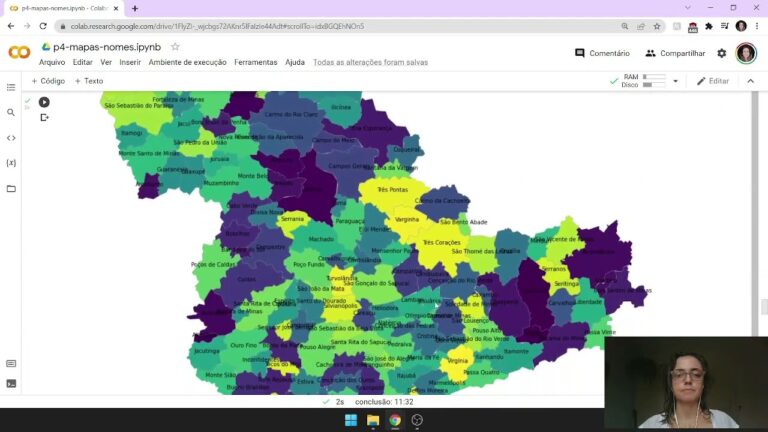
Task: Open the Ver menu
Action: 106,62
